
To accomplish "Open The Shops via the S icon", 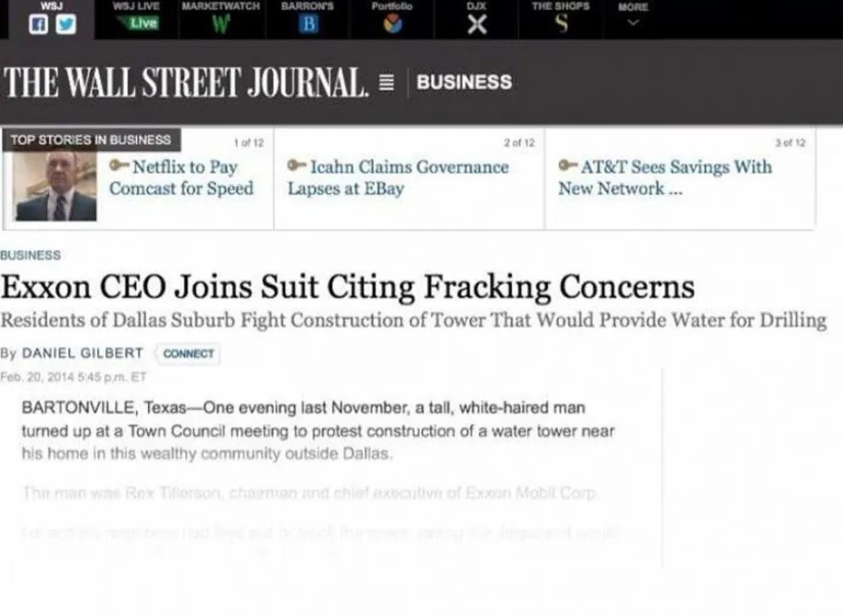I will [x=561, y=23].
